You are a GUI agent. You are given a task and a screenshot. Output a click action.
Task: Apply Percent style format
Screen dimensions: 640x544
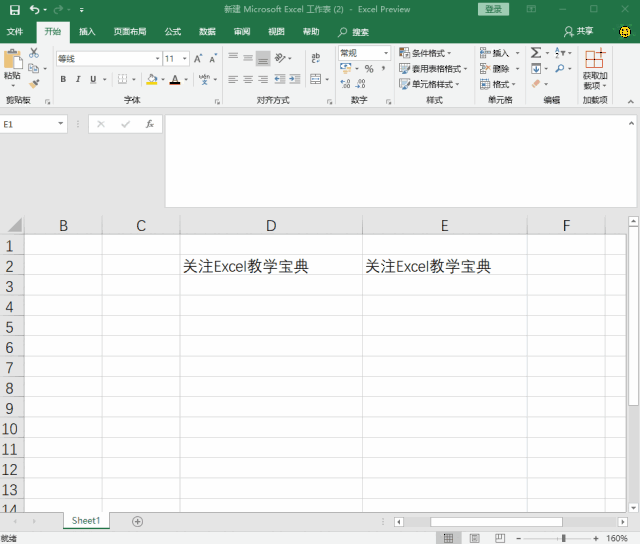[369, 69]
